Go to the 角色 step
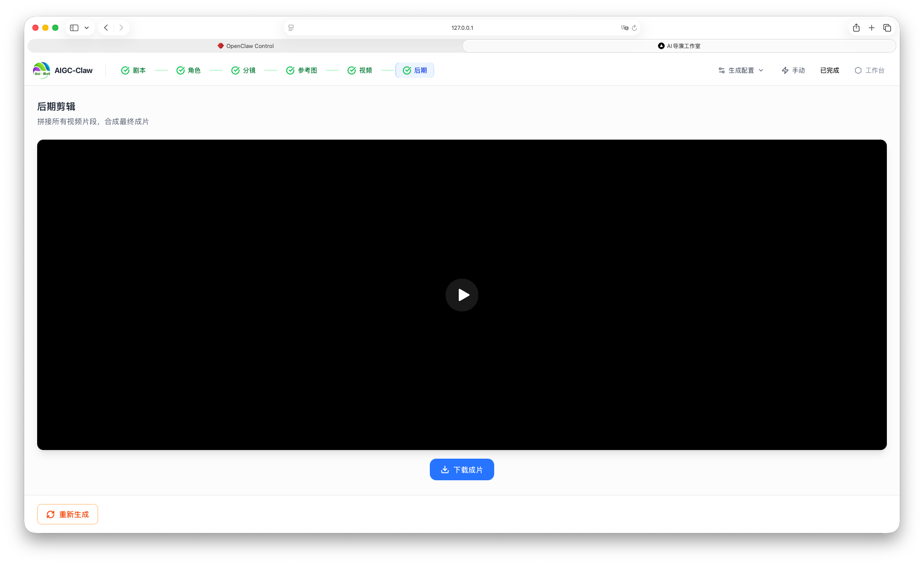 pyautogui.click(x=188, y=70)
